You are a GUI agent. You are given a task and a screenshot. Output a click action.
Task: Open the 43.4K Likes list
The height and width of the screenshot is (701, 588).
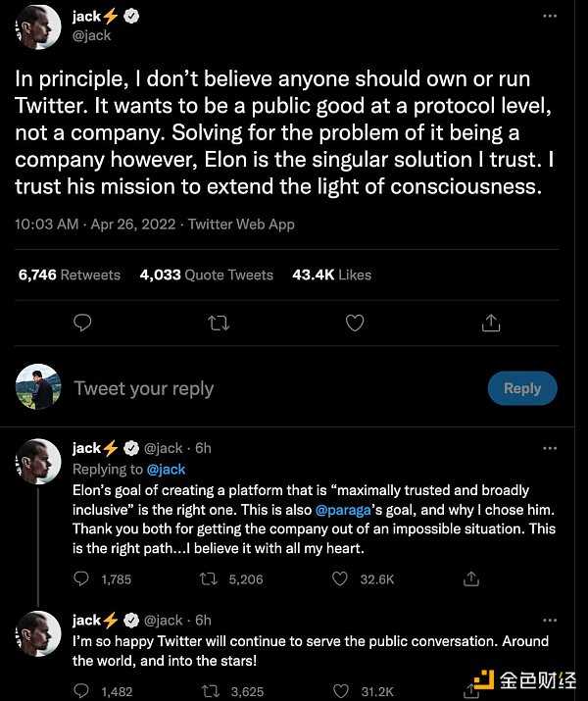click(x=331, y=275)
